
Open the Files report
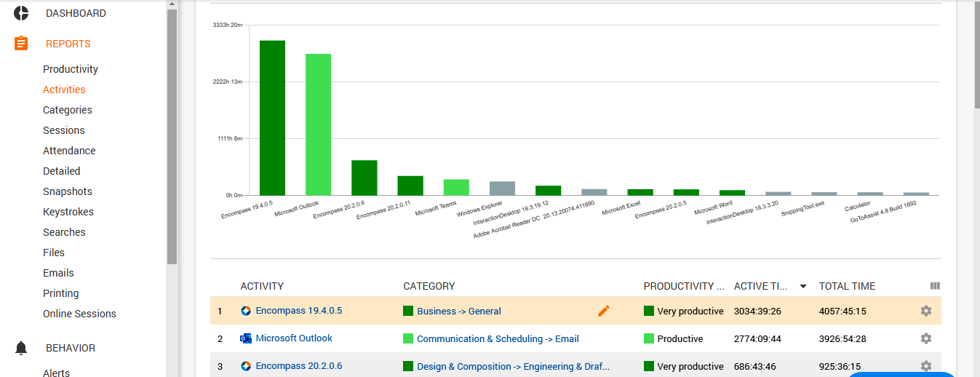(x=54, y=253)
